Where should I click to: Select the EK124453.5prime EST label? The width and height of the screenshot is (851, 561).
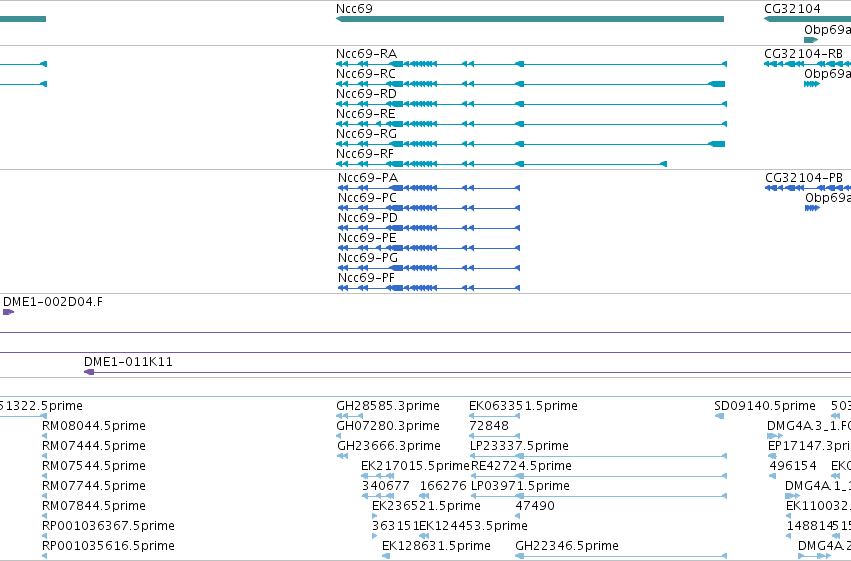[473, 526]
